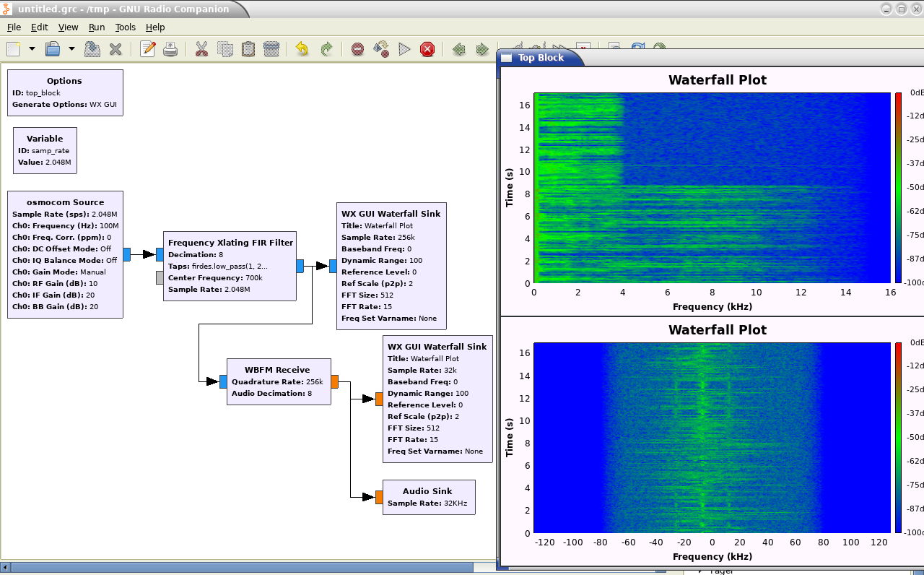Open the new flow graph type dropdown arrow
The width and height of the screenshot is (924, 575).
tap(32, 49)
